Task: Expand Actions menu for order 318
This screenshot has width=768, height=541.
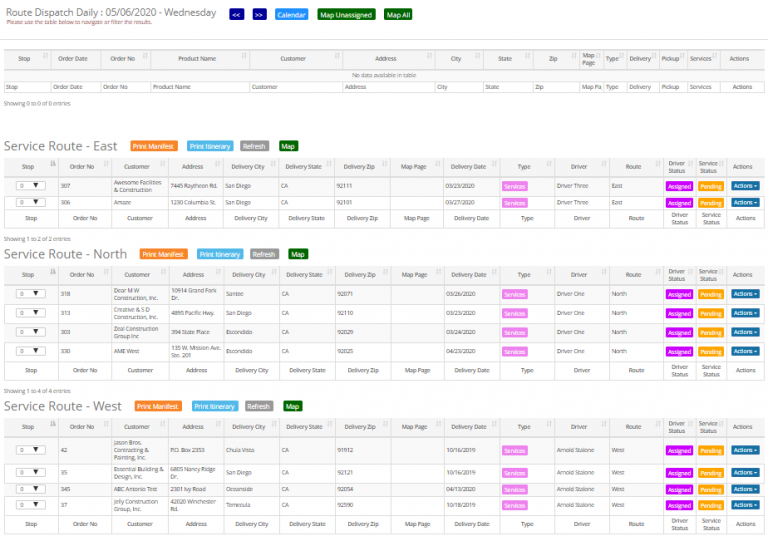Action: pos(745,294)
